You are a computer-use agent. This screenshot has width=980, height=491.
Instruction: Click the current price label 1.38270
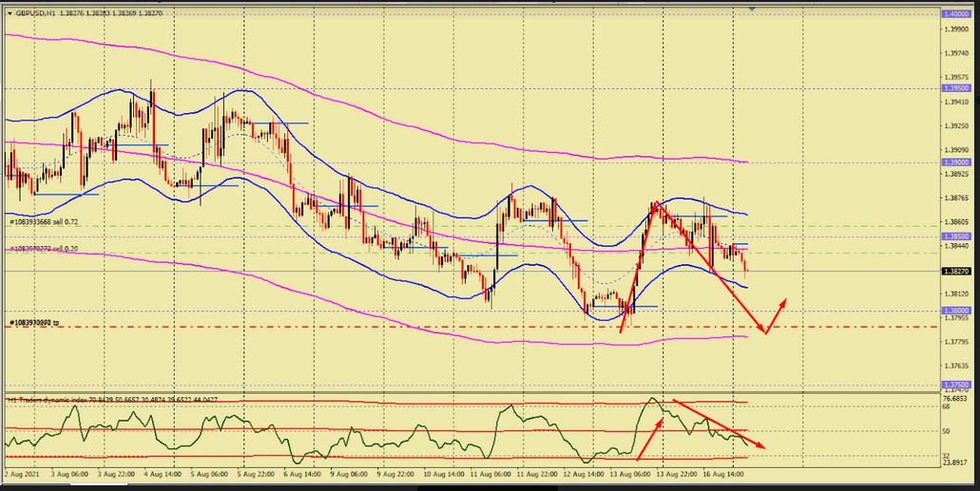[x=954, y=271]
